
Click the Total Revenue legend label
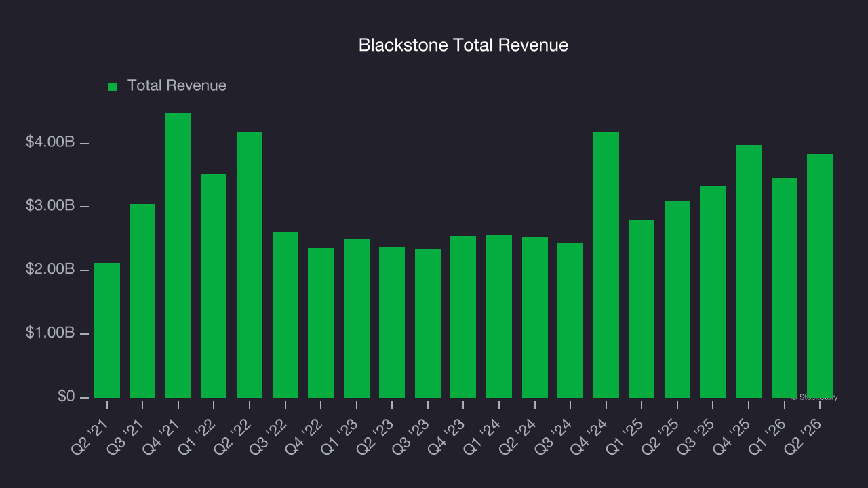pos(177,86)
